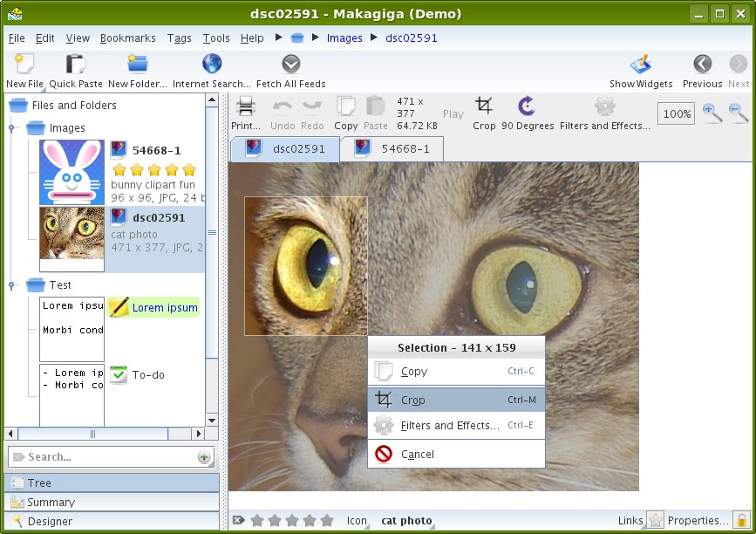Viewport: 756px width, 534px height.
Task: Click the Print icon in image toolbar
Action: (x=246, y=106)
